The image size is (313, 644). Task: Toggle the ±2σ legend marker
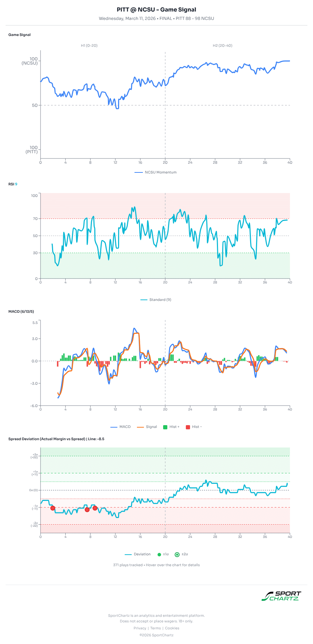point(182,554)
